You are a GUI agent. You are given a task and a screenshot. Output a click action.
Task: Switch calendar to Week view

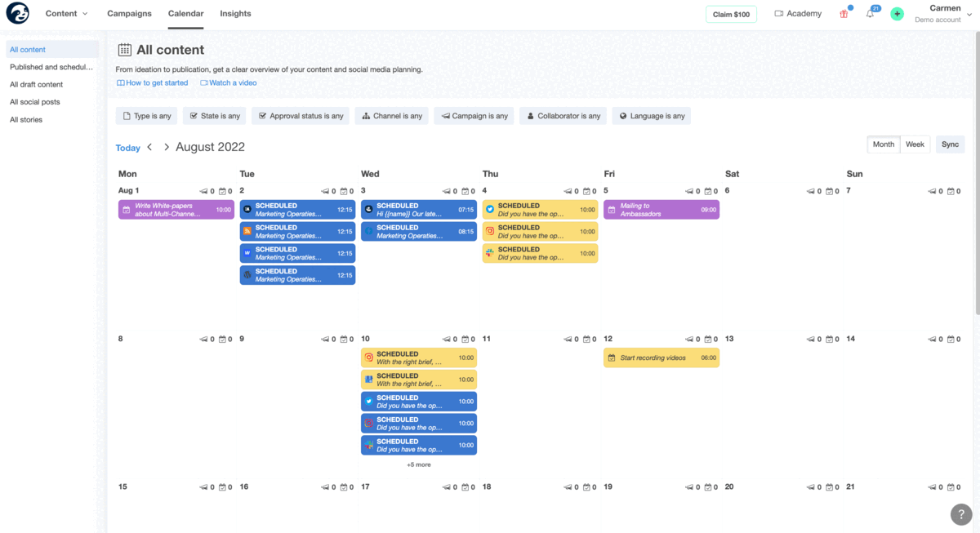click(915, 144)
